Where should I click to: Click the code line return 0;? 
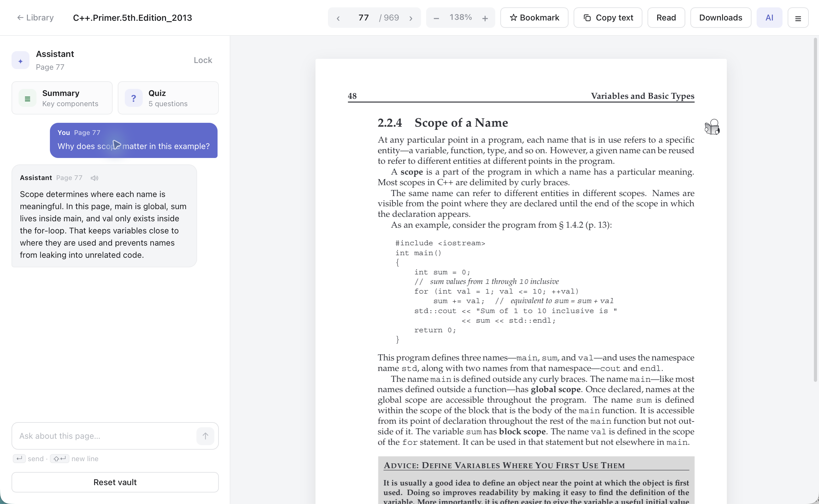435,330
